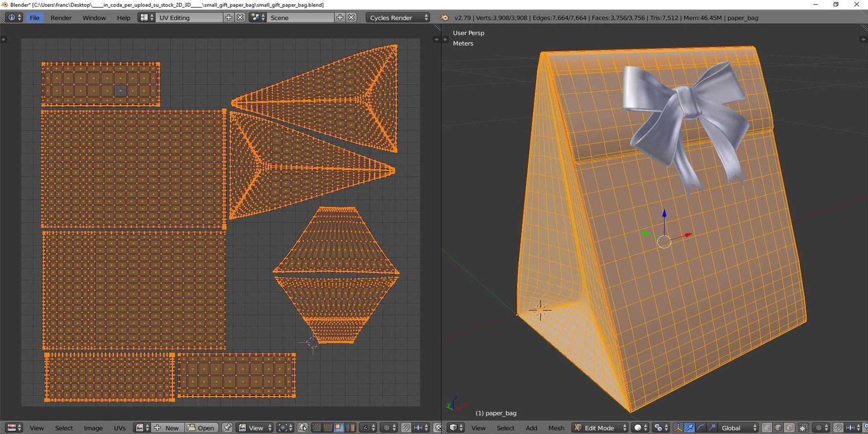Toggle UV sync selection with mesh
Image resolution: width=868 pixels, height=434 pixels.
tap(303, 428)
